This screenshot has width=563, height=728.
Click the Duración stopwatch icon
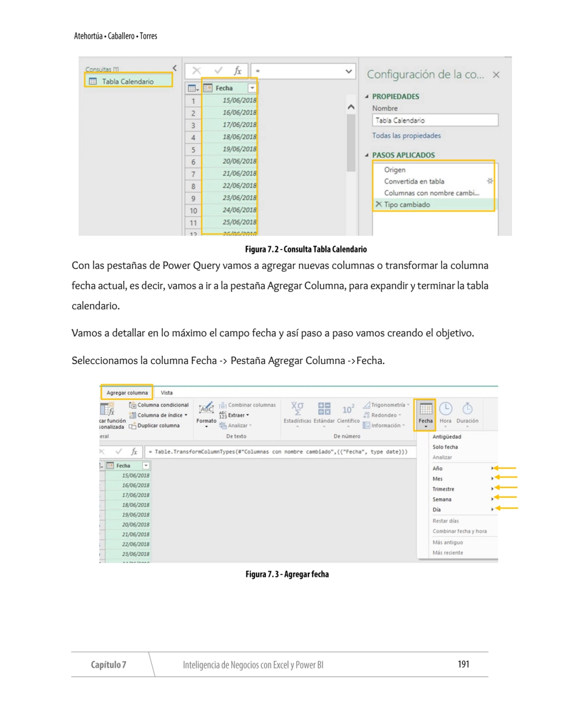[x=467, y=409]
